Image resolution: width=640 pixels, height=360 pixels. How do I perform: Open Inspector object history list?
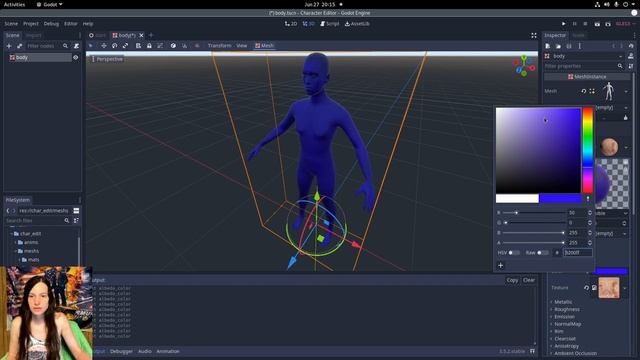631,46
